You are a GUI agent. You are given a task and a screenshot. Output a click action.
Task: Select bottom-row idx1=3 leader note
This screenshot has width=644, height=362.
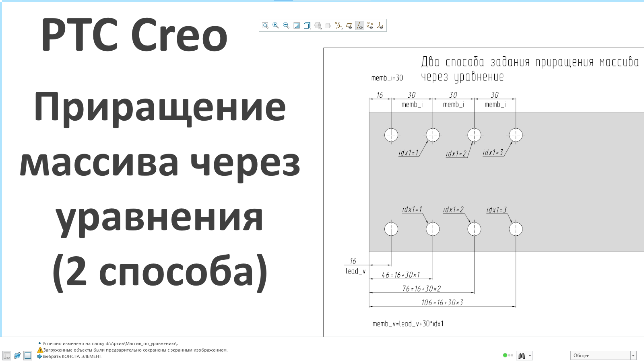[x=497, y=210]
